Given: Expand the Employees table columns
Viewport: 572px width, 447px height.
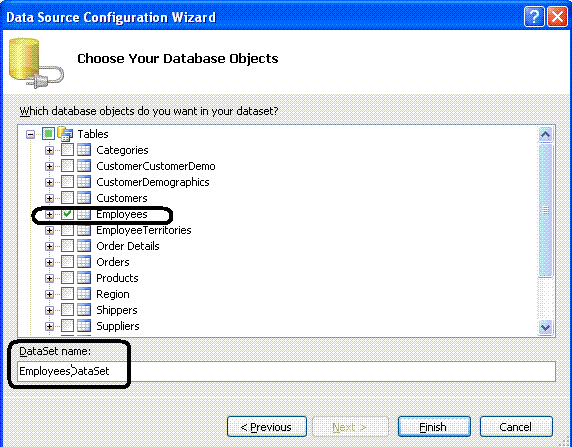Looking at the screenshot, I should coord(49,215).
